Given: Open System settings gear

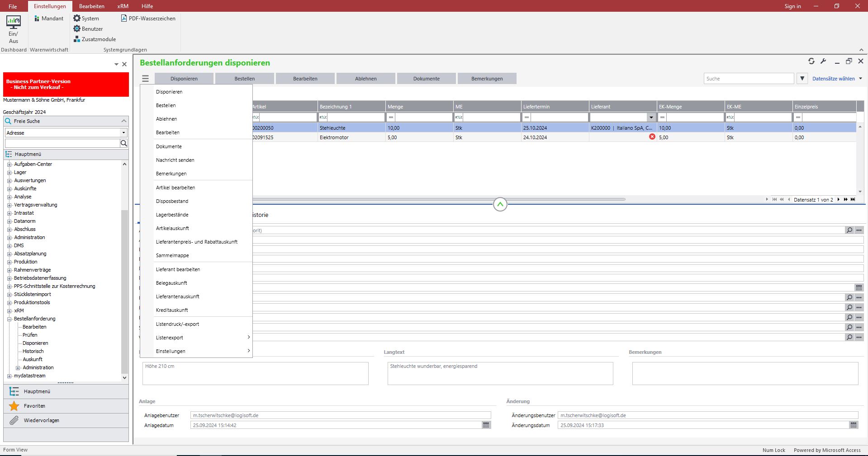Looking at the screenshot, I should [86, 19].
